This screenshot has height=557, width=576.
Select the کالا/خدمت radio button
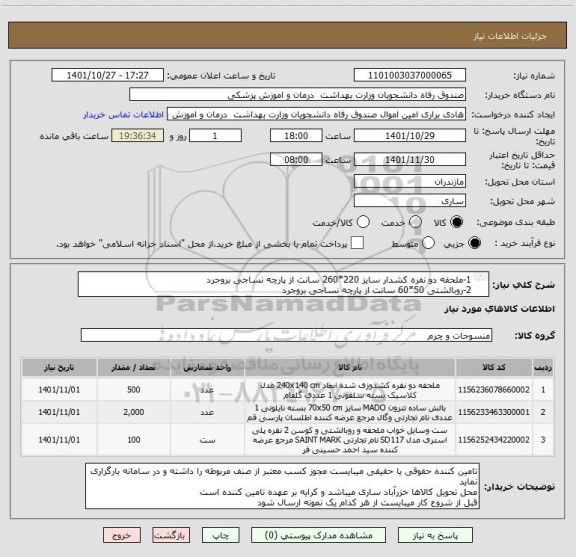(x=363, y=222)
